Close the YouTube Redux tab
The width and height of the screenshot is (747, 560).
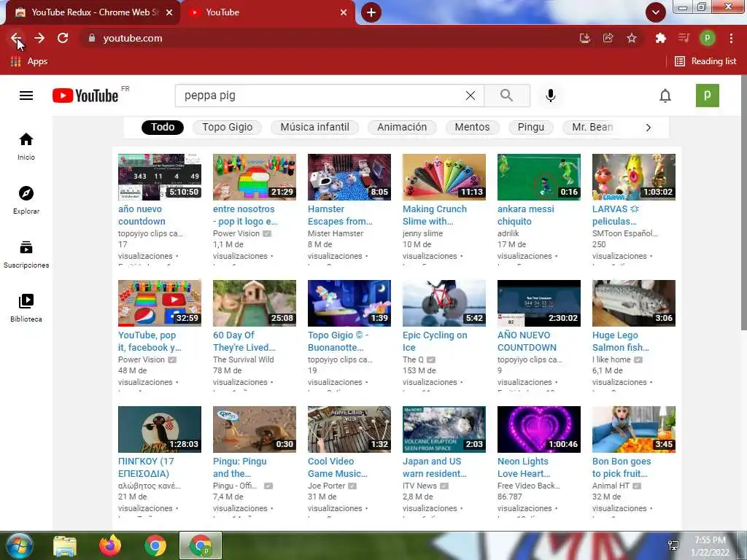tap(169, 12)
